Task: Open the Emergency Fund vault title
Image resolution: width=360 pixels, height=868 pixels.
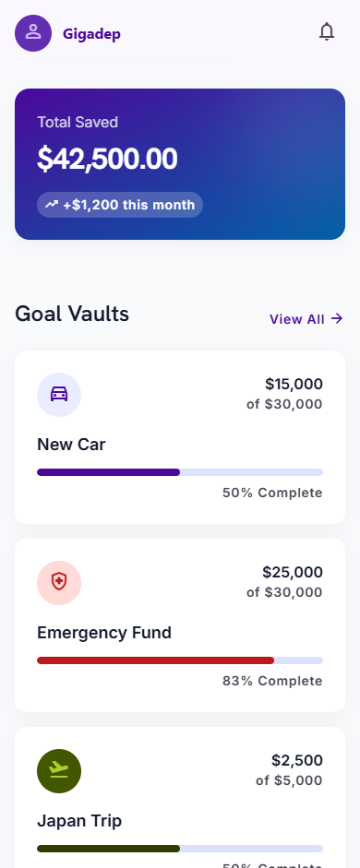Action: [x=104, y=633]
